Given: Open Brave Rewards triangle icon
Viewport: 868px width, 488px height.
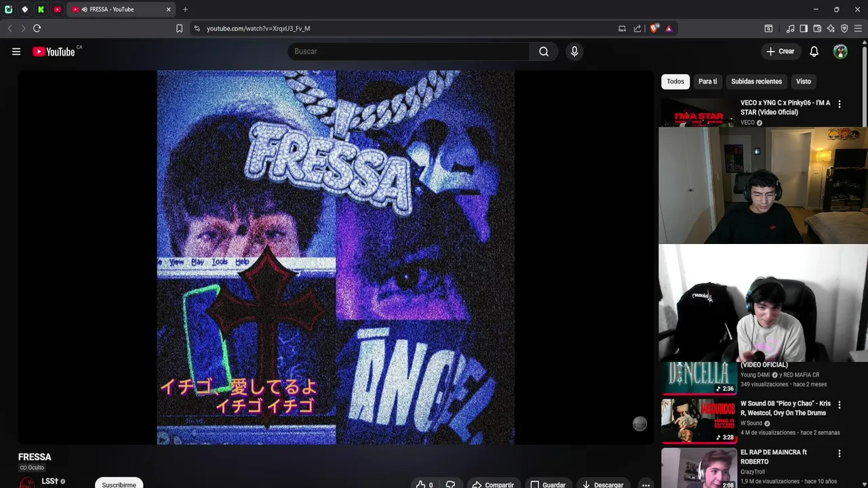Looking at the screenshot, I should click(669, 28).
